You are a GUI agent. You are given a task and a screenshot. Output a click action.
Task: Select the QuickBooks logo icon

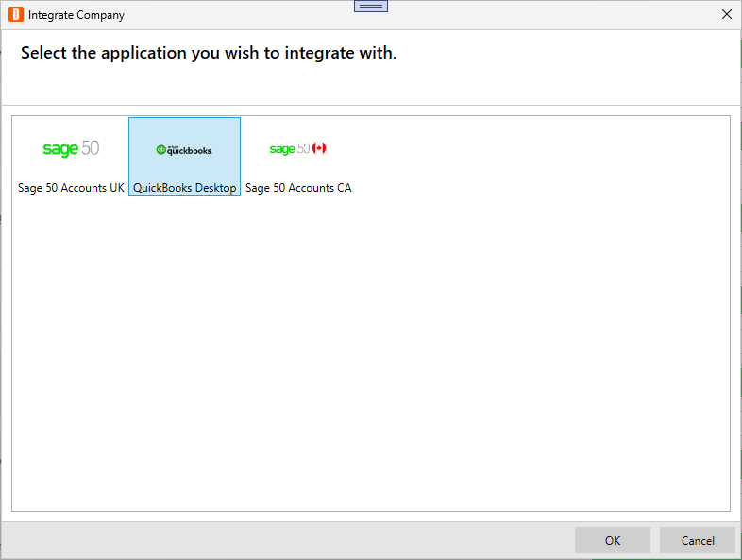coord(184,150)
